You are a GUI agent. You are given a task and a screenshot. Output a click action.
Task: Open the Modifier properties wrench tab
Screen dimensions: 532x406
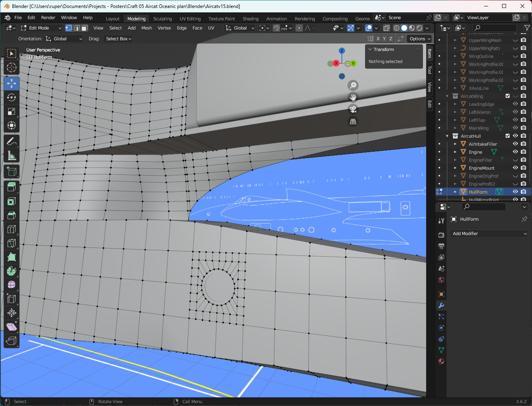pyautogui.click(x=441, y=305)
